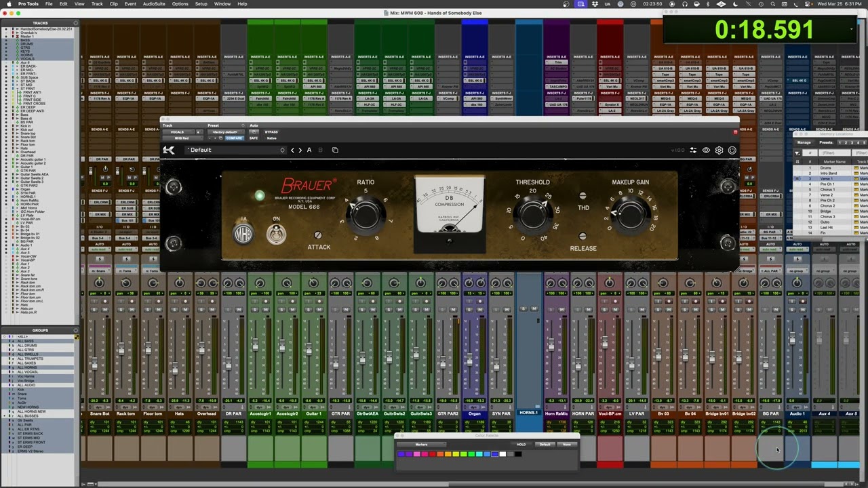
Task: Click HOLD button in Color Palette
Action: [x=521, y=445]
